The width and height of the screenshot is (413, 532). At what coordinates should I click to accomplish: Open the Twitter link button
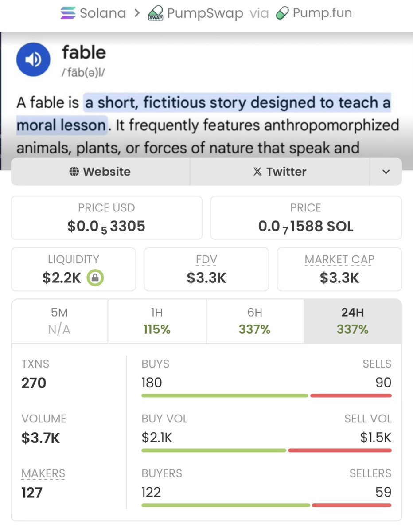point(280,172)
